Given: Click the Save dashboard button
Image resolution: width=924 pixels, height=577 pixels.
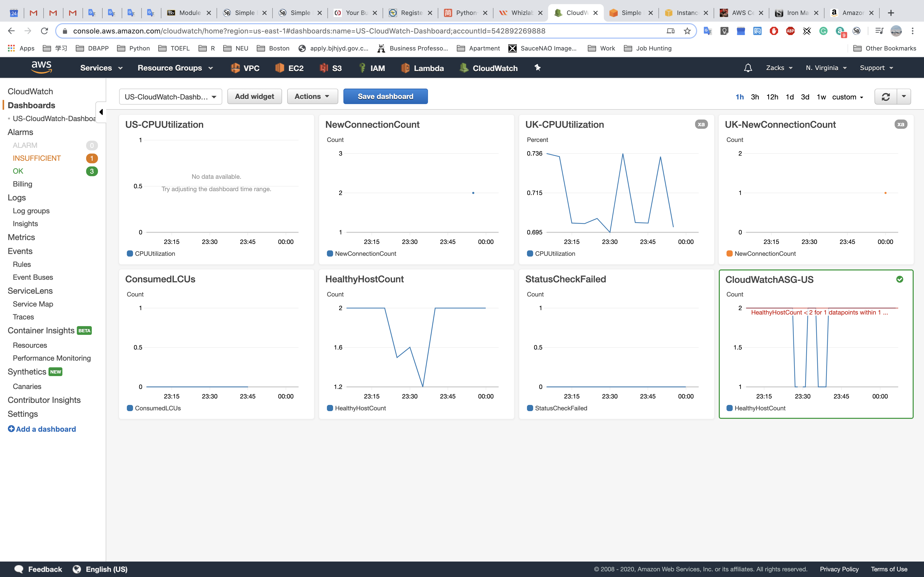Looking at the screenshot, I should click(x=385, y=97).
